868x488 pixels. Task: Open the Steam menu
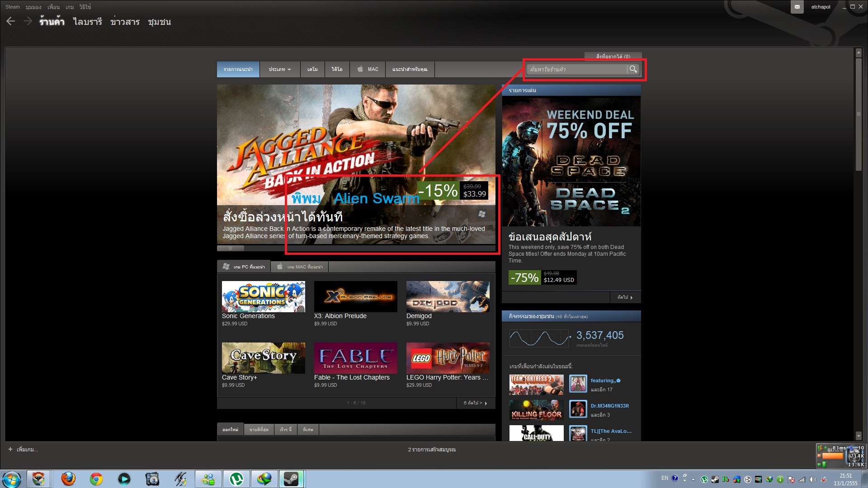(x=13, y=7)
